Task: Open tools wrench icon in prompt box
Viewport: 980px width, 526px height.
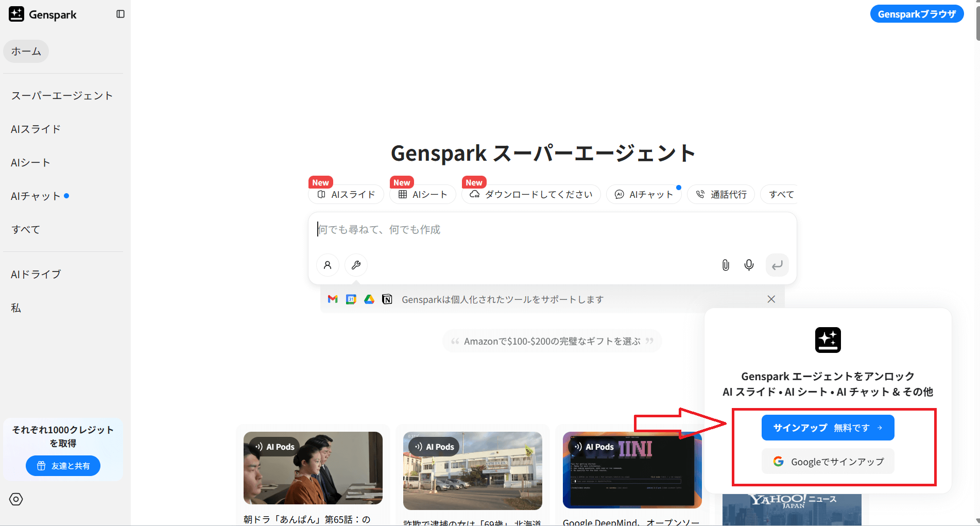Action: (x=356, y=265)
